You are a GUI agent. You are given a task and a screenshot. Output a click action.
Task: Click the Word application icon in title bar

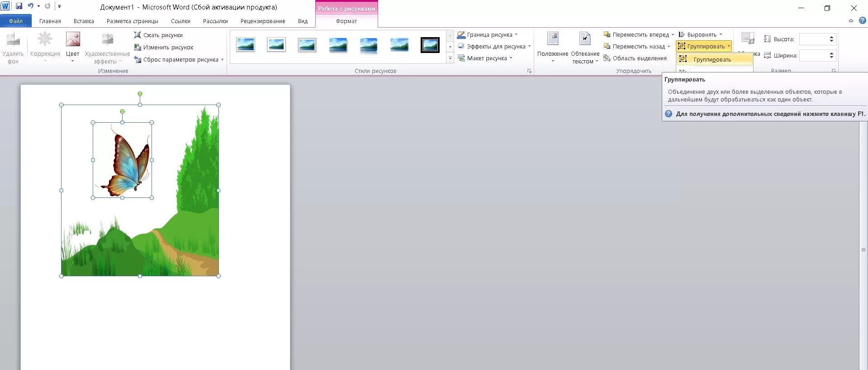(x=5, y=6)
